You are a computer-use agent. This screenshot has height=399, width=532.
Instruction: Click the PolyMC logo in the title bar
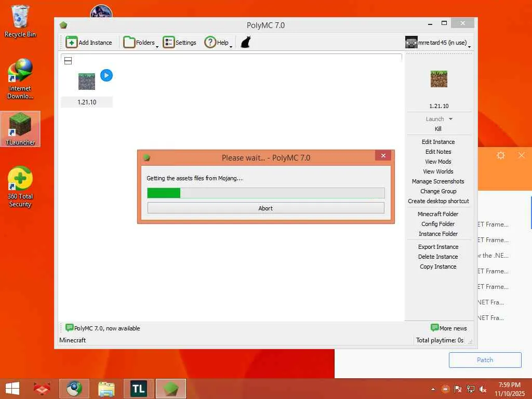63,25
